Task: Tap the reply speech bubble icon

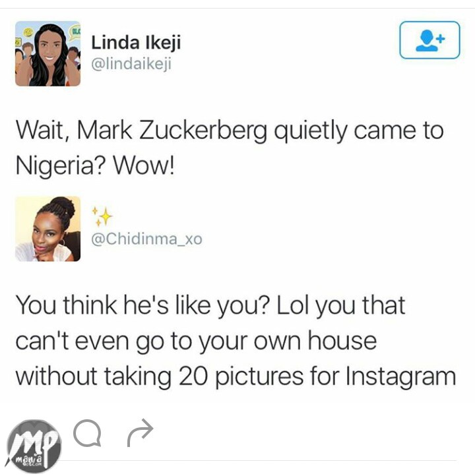Action: coord(88,433)
